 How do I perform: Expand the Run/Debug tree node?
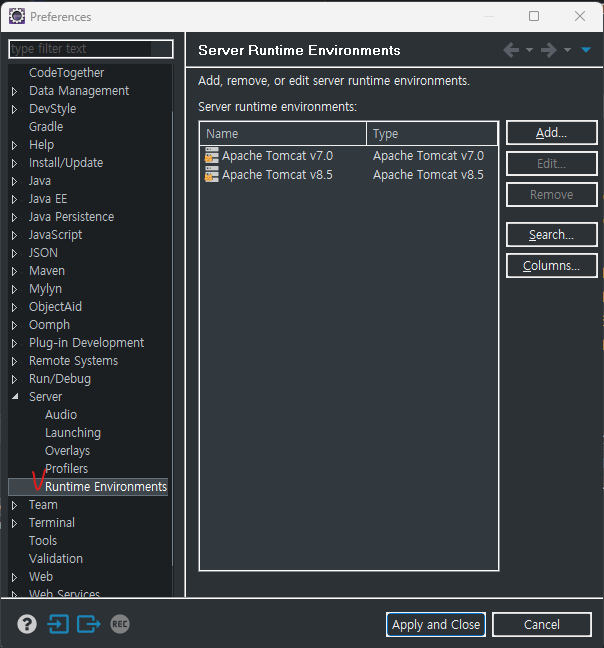click(14, 379)
